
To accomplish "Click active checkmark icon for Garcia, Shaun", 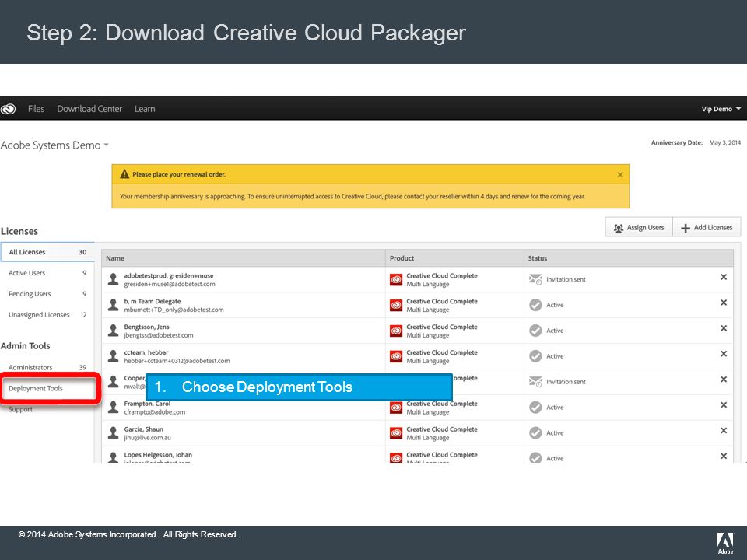I will click(x=535, y=433).
